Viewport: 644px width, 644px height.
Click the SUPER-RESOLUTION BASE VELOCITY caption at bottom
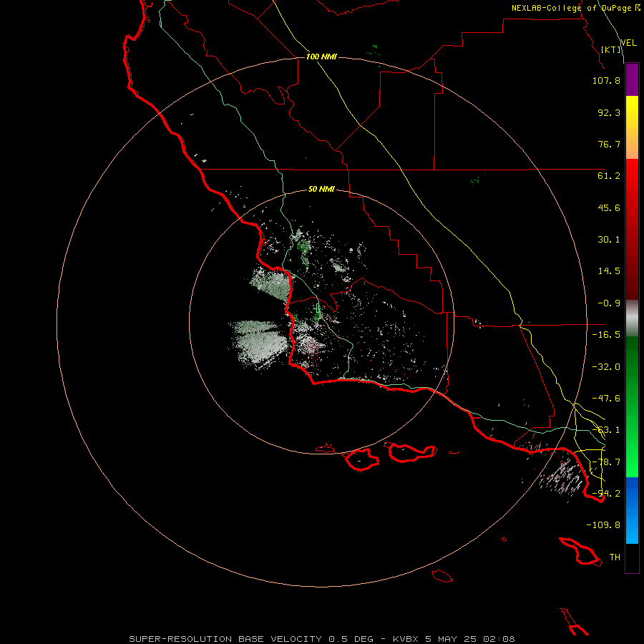tap(321, 639)
